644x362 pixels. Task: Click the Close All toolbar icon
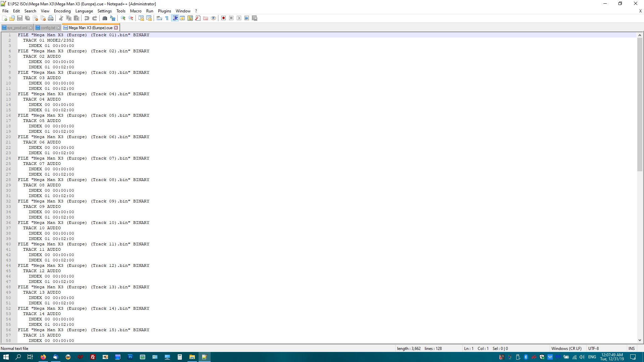click(x=43, y=18)
